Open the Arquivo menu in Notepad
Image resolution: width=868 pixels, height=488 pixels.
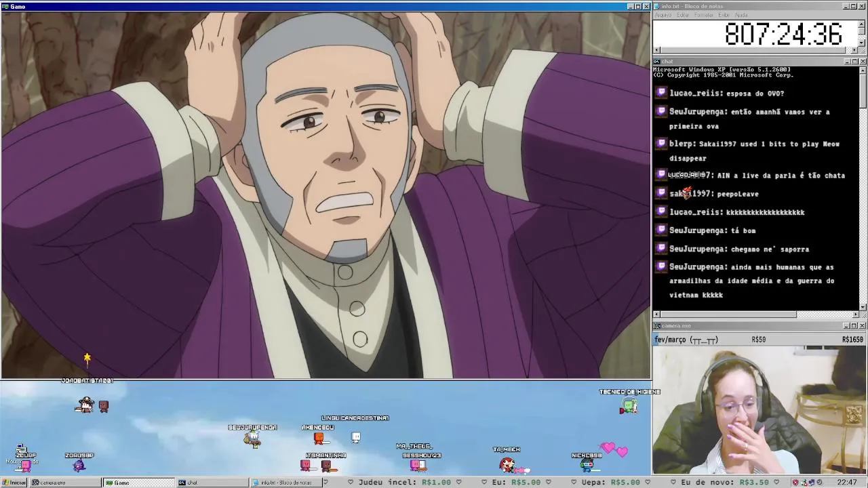[x=663, y=15]
